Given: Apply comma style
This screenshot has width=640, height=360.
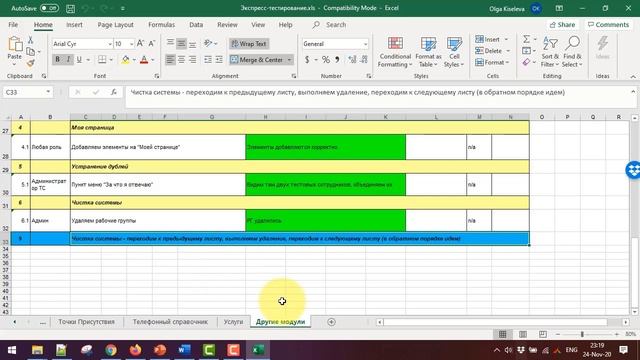Looking at the screenshot, I should [337, 60].
